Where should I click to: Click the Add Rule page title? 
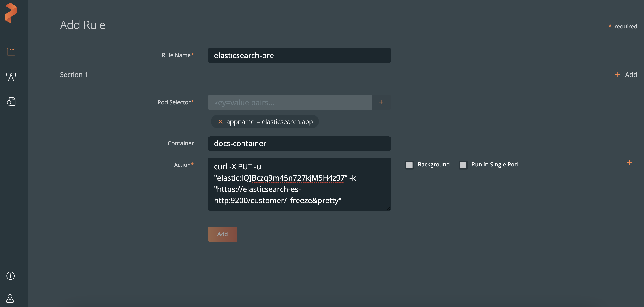click(82, 25)
